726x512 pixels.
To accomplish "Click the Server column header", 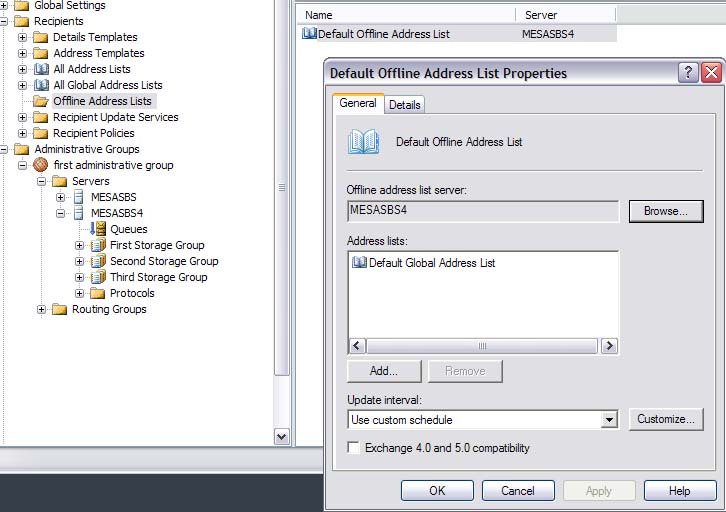I will tap(566, 15).
